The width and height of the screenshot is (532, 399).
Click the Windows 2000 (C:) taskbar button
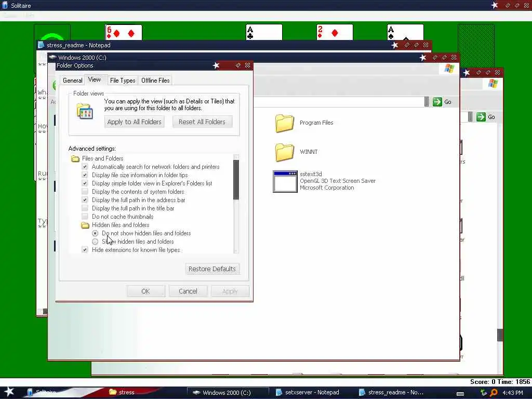228,393
